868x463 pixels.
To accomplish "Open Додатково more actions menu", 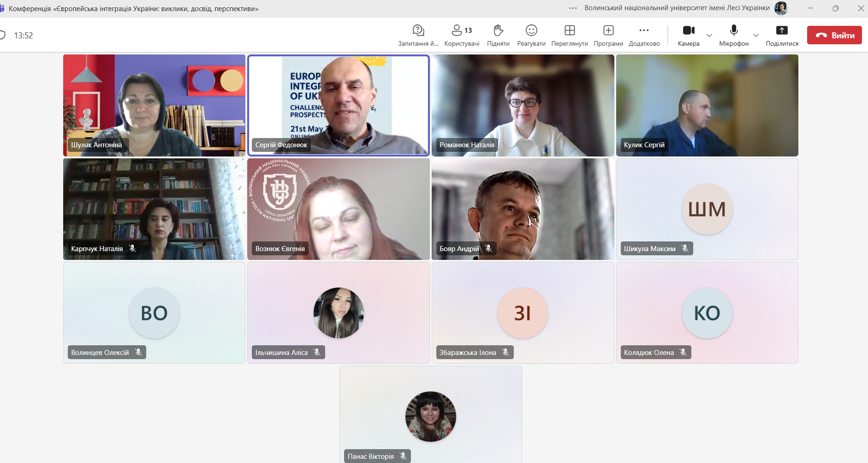I will (644, 35).
